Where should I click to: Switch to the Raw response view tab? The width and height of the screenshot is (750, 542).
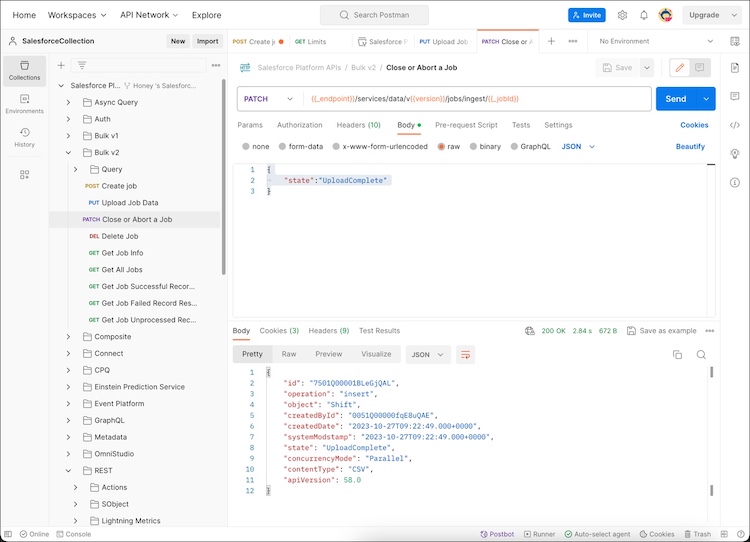click(289, 354)
